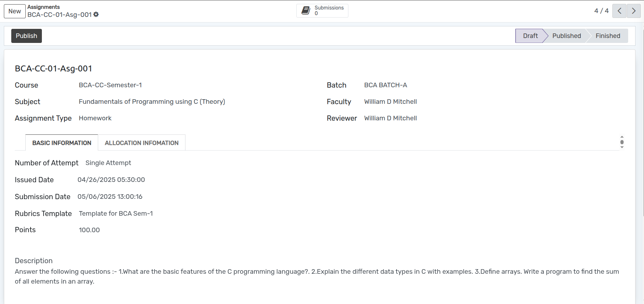Select the Finished status stage
The width and height of the screenshot is (644, 304).
(608, 36)
